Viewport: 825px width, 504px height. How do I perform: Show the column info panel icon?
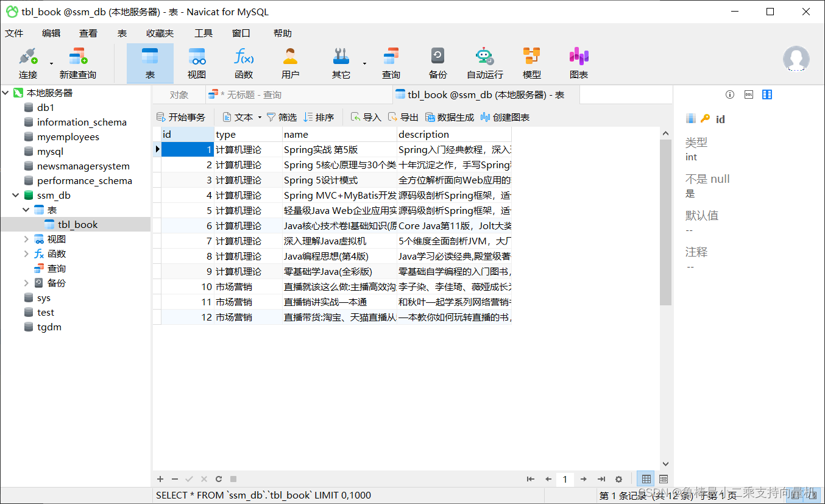pyautogui.click(x=767, y=94)
